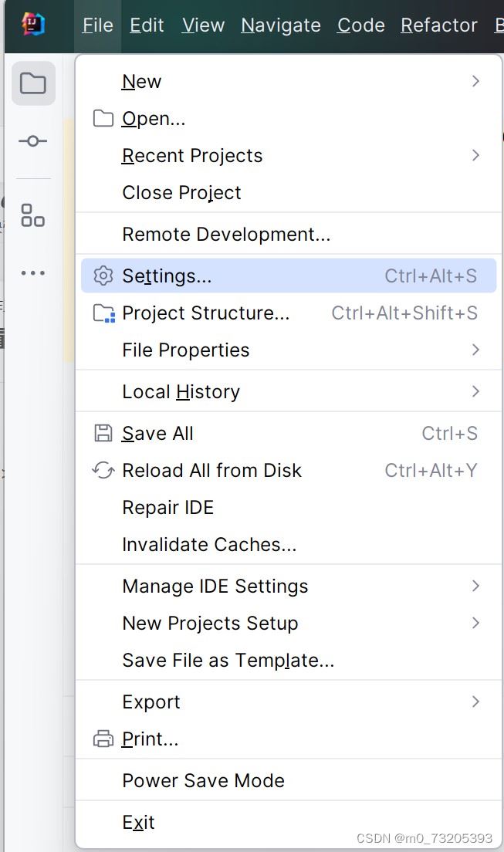The width and height of the screenshot is (504, 852).
Task: Click the folder icon beside Open
Action: [103, 118]
